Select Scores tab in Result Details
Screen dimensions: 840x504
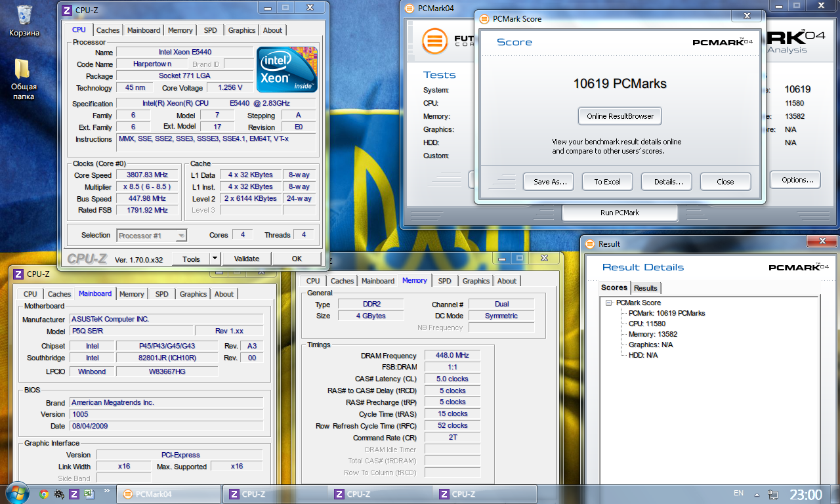[x=614, y=287]
